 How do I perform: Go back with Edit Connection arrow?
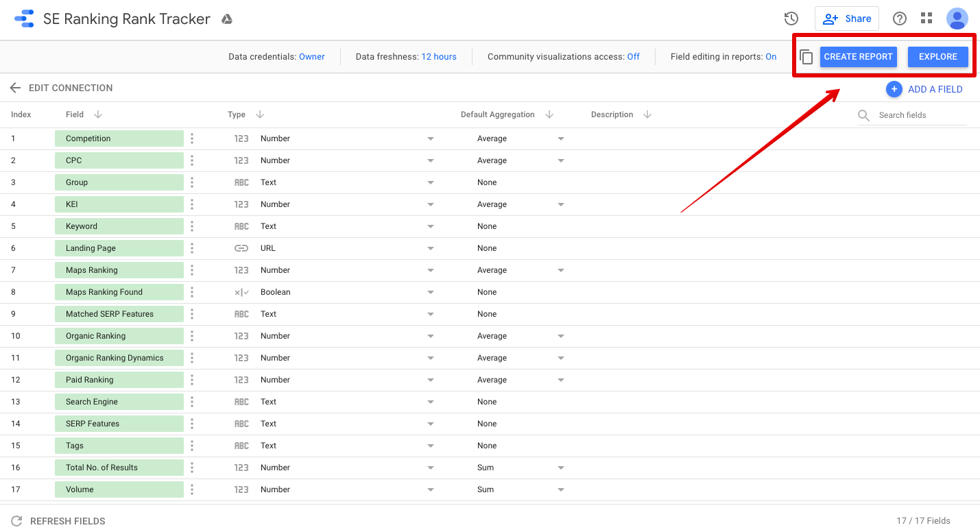(15, 88)
